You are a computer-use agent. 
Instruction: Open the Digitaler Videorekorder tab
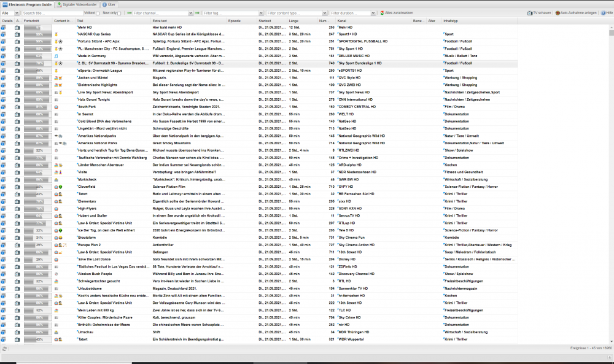pos(77,5)
